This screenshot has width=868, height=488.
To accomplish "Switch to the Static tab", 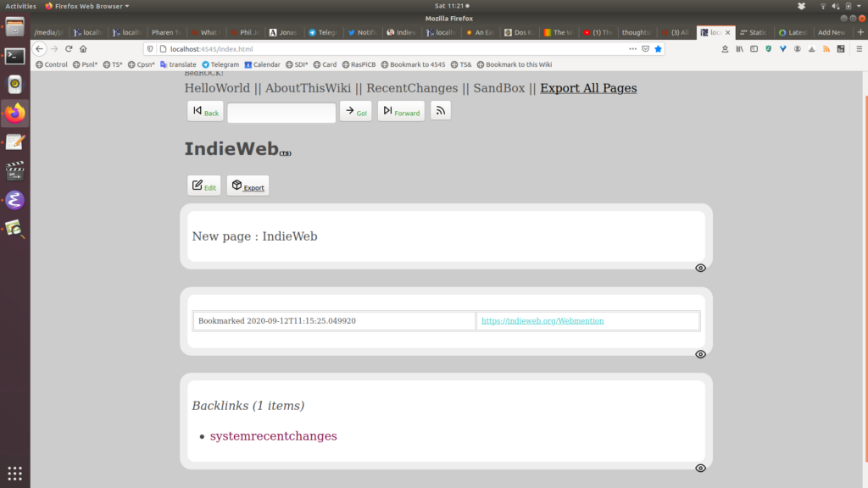I will click(754, 32).
